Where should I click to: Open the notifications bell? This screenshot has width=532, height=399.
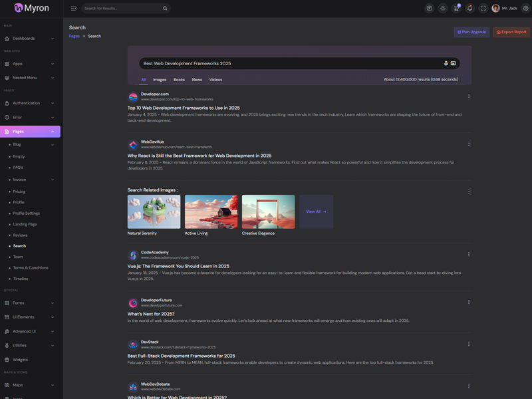(469, 9)
